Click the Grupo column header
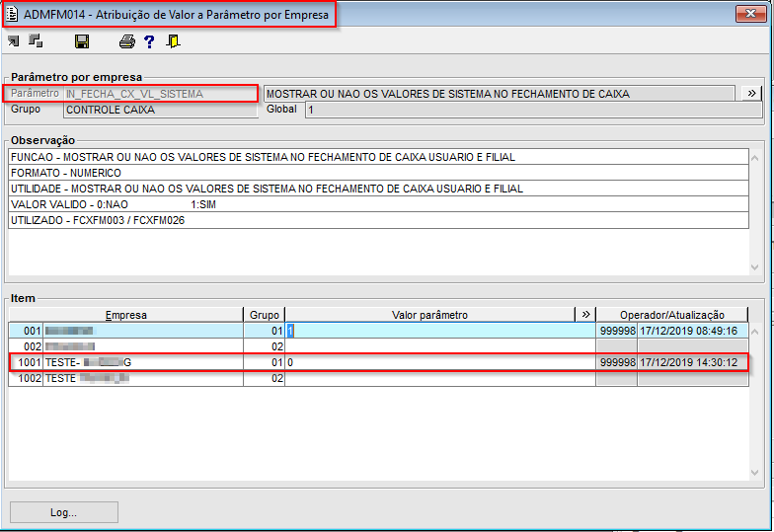 pos(265,315)
